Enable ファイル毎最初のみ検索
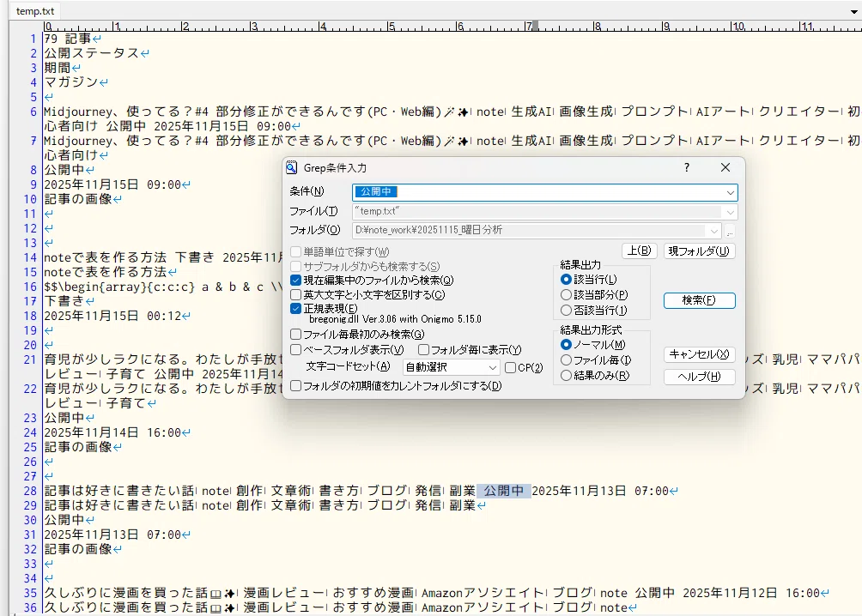Image resolution: width=862 pixels, height=616 pixels. [295, 334]
